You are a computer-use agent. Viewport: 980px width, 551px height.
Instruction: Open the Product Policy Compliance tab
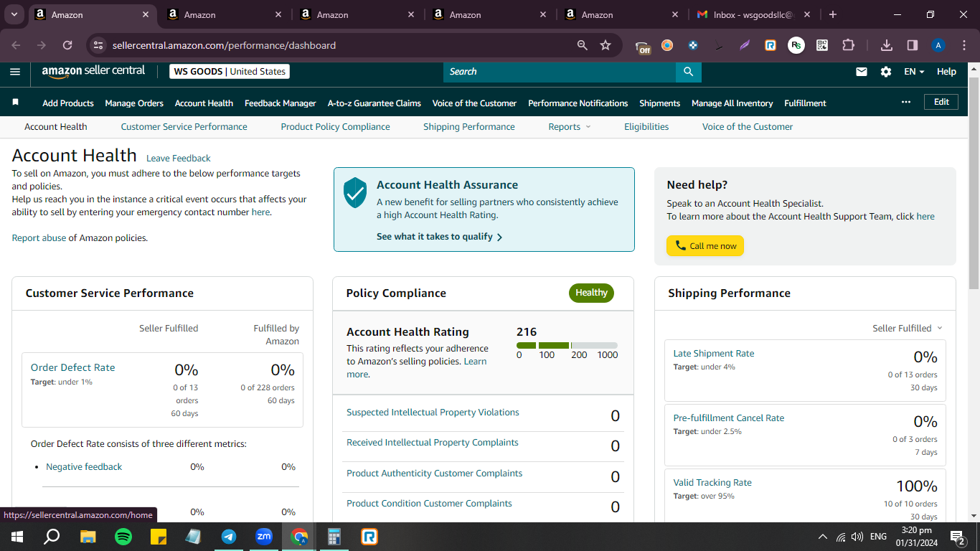(335, 126)
